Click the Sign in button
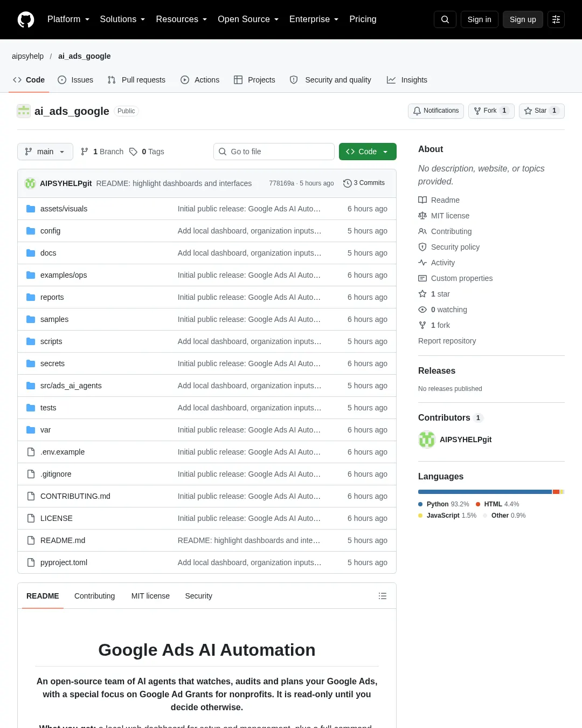 click(x=480, y=19)
